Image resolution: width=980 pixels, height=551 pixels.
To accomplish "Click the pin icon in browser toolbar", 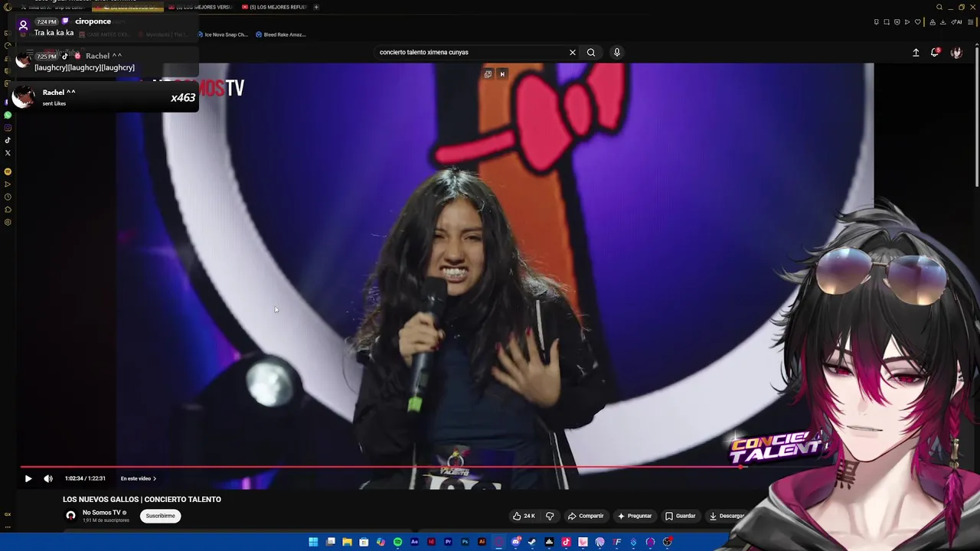I will pyautogui.click(x=877, y=22).
